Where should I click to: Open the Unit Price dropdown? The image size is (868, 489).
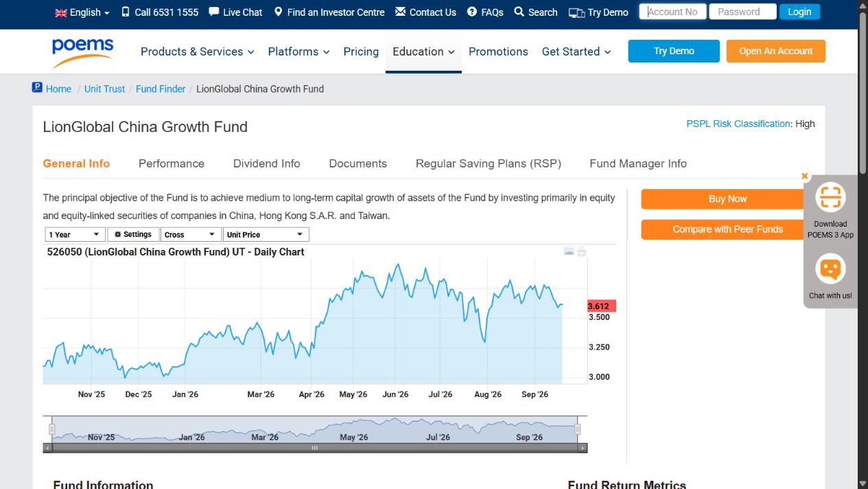[x=266, y=234]
